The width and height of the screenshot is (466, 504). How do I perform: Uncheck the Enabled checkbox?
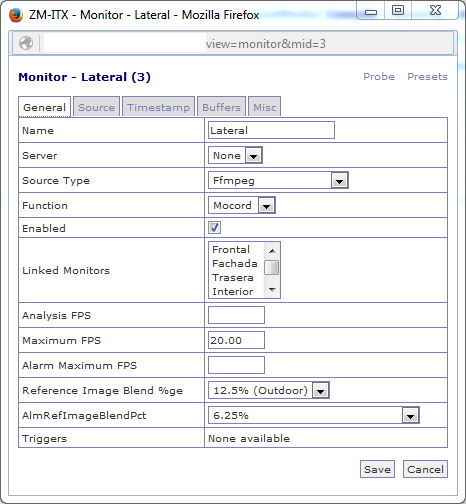click(214, 228)
